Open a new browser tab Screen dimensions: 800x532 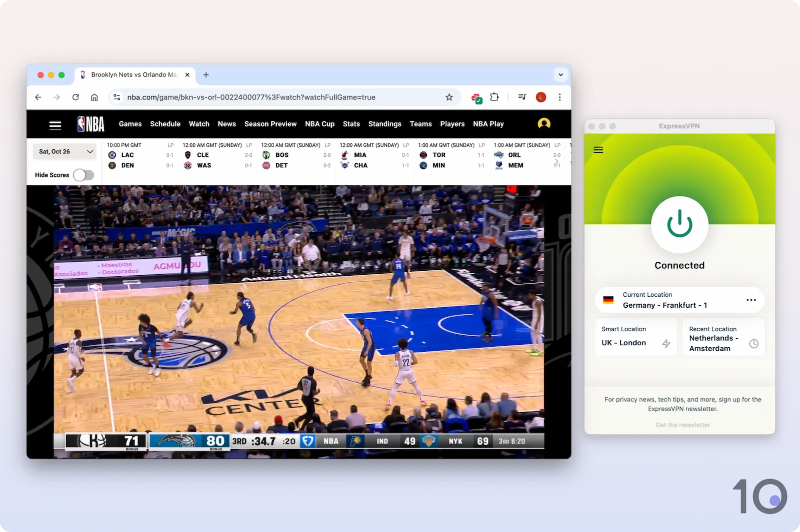point(206,75)
